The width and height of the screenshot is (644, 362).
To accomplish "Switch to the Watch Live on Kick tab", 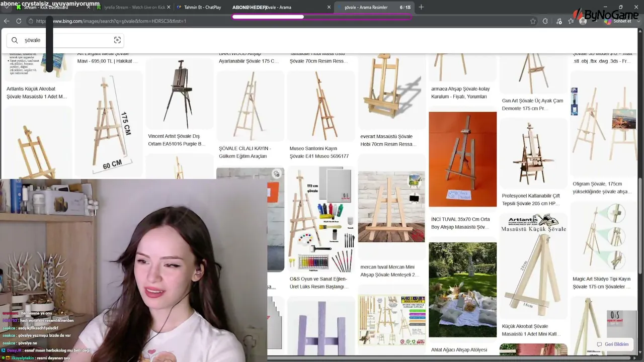I will tap(133, 8).
